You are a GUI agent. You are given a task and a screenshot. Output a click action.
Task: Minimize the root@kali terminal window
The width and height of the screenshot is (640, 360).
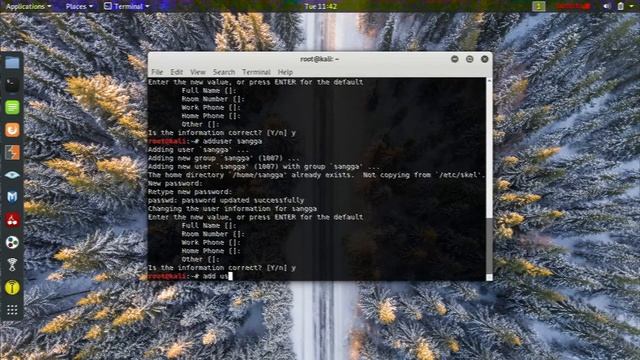click(454, 59)
